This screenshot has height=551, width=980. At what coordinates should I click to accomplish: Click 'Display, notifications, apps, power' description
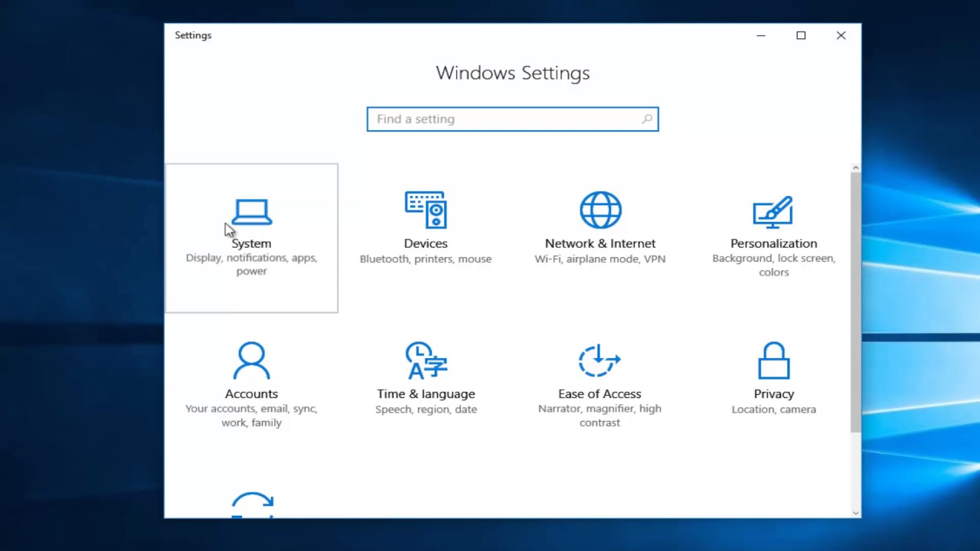[251, 264]
